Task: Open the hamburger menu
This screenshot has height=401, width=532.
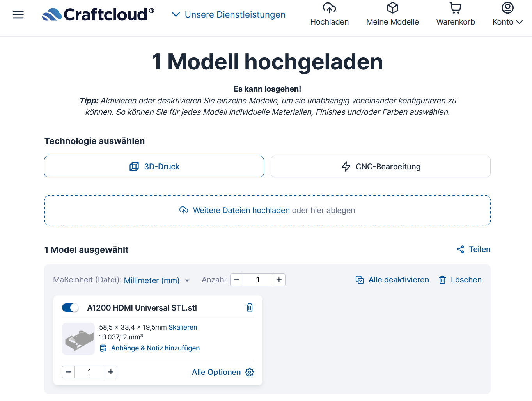Action: coord(18,15)
